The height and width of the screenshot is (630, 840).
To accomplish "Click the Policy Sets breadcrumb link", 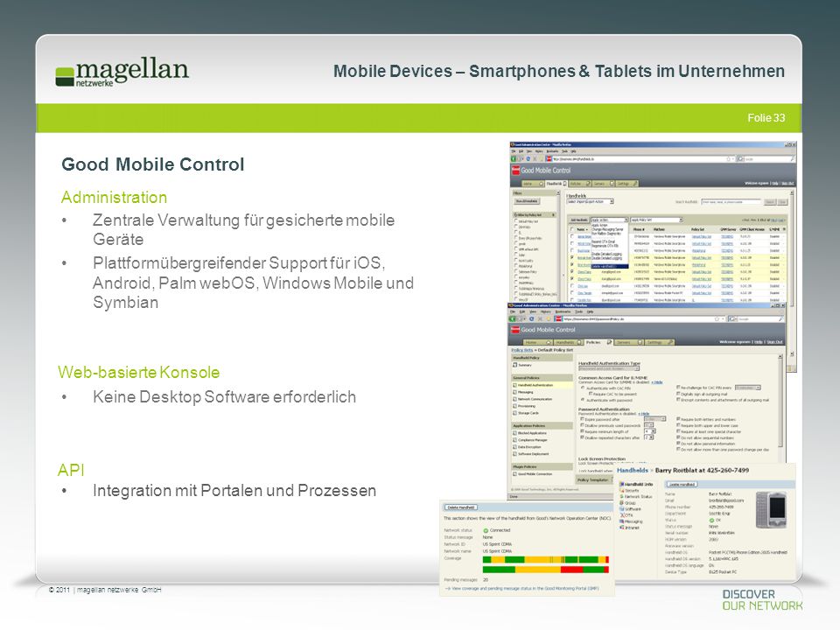I will [x=521, y=350].
